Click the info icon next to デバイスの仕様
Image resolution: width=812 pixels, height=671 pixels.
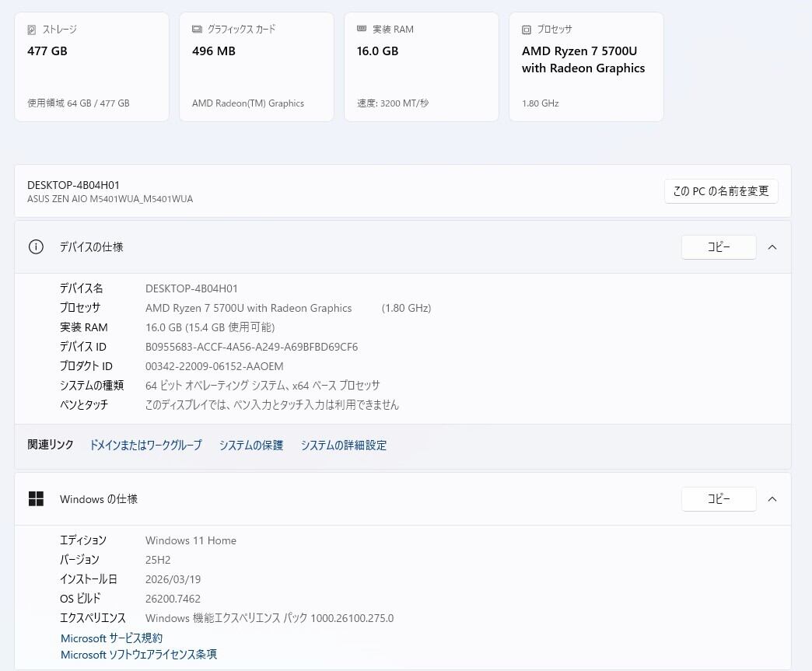coord(36,247)
